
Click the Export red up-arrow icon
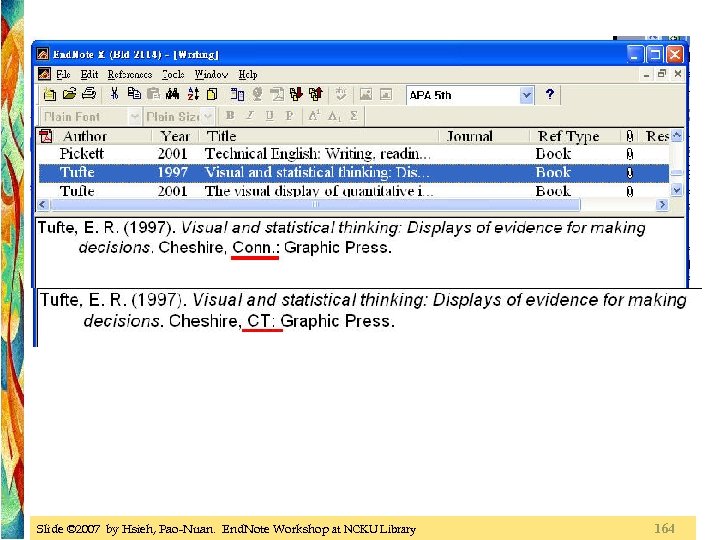tap(315, 94)
